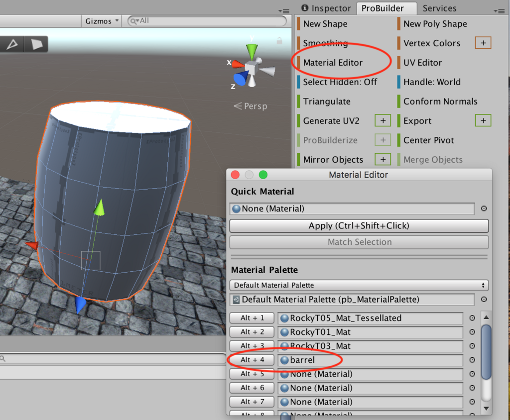Viewport: 510px width, 420px height.
Task: Open the UV Editor
Action: [x=422, y=62]
